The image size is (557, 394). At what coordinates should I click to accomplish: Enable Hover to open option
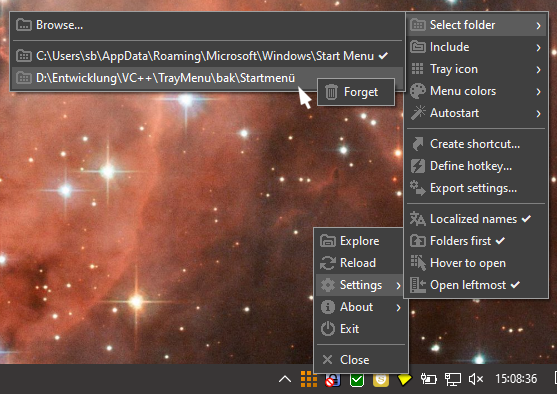(476, 263)
